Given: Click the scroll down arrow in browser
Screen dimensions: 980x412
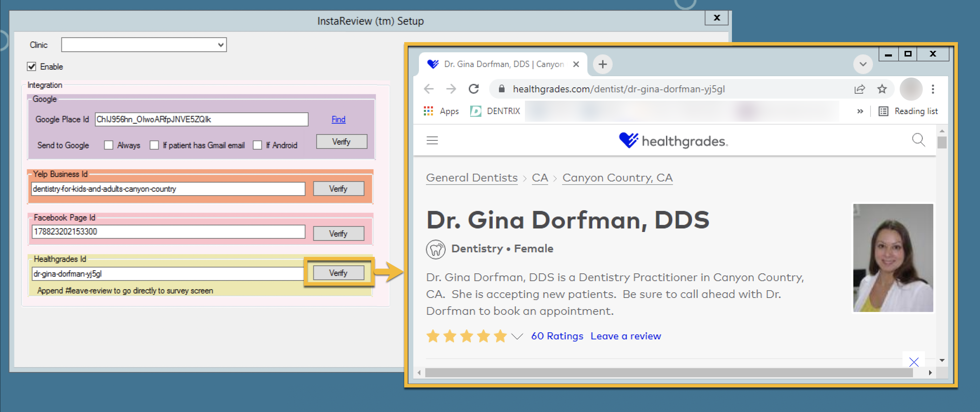Looking at the screenshot, I should [x=942, y=360].
